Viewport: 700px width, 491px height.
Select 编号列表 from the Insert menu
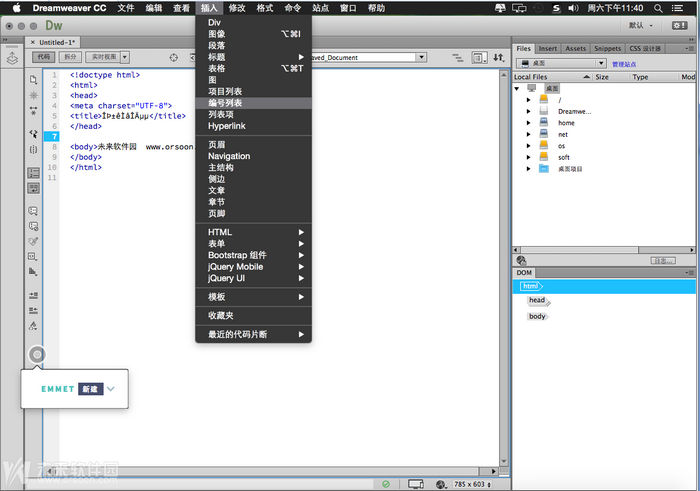[x=254, y=103]
